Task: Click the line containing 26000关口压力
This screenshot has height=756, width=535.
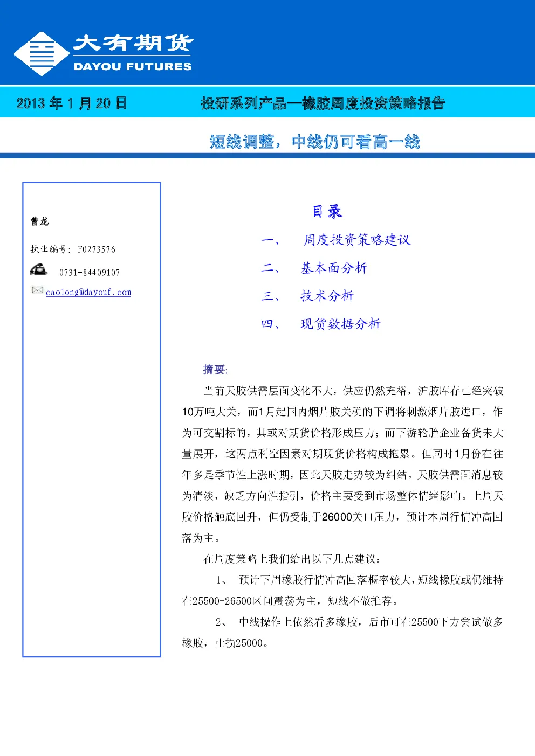Action: 342,517
